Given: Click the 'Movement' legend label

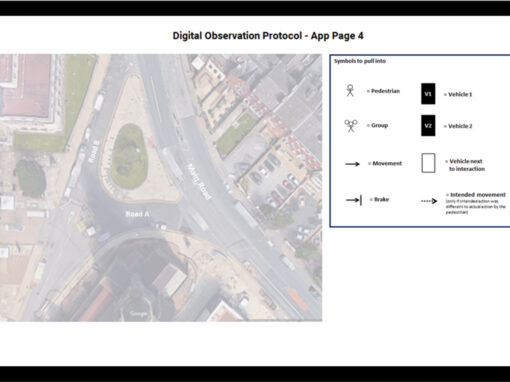Looking at the screenshot, I should (387, 163).
